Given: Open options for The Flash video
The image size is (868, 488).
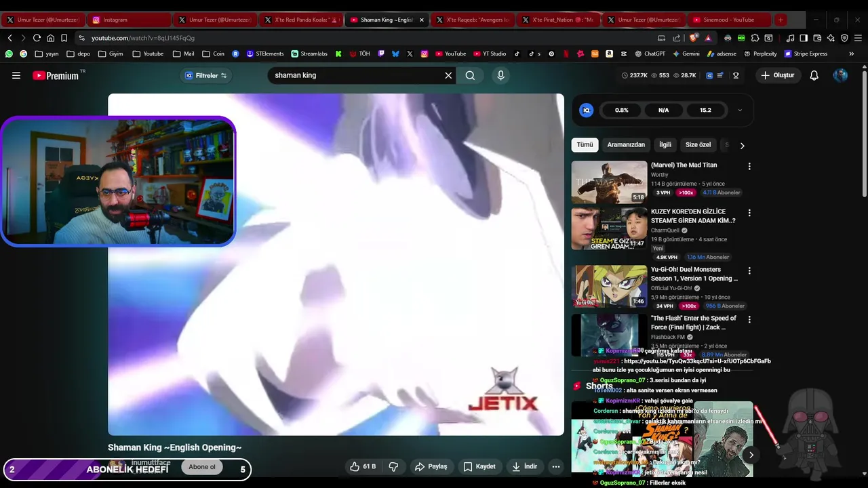Looking at the screenshot, I should pyautogui.click(x=749, y=319).
